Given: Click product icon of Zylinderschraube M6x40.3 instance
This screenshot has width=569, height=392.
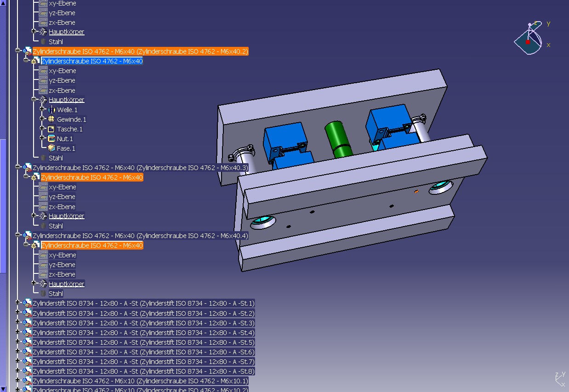Looking at the screenshot, I should [x=27, y=168].
